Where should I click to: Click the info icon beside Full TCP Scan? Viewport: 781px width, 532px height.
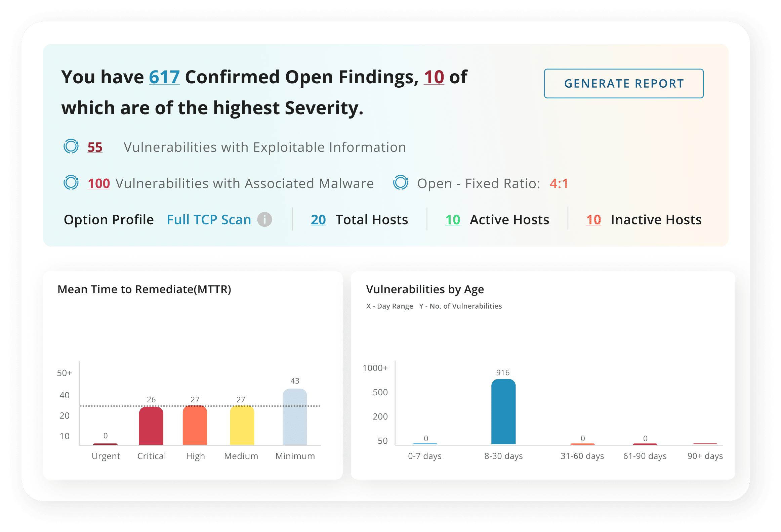tap(264, 220)
